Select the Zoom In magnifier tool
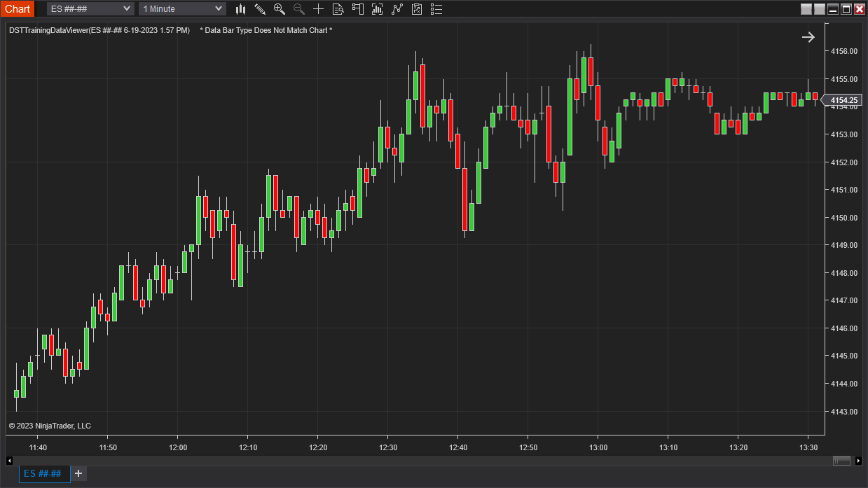The image size is (868, 488). 280,9
